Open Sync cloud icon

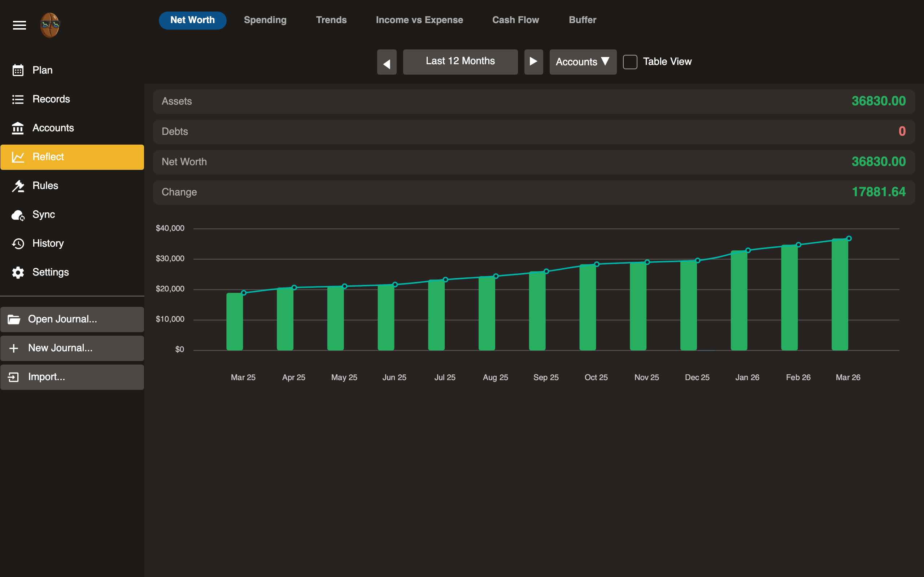point(18,215)
